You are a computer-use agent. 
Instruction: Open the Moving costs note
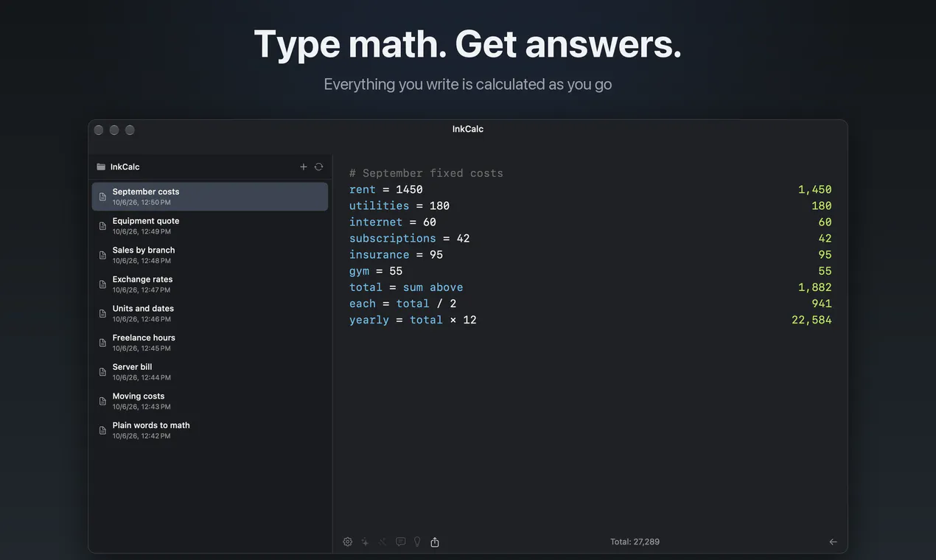point(210,401)
